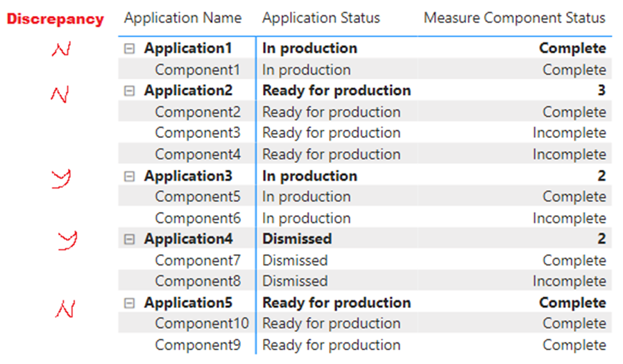Select the Component5 row
Viewport: 623px width, 364px height.
365,196
